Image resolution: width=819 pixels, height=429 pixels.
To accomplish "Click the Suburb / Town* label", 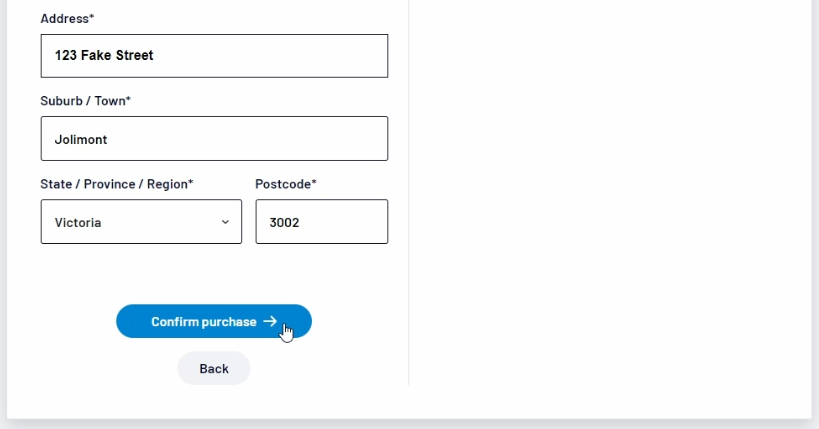I will [x=85, y=101].
